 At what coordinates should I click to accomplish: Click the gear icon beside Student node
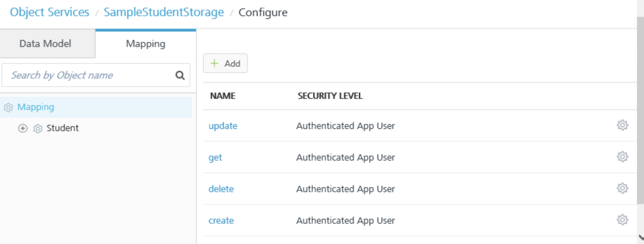[38, 129]
